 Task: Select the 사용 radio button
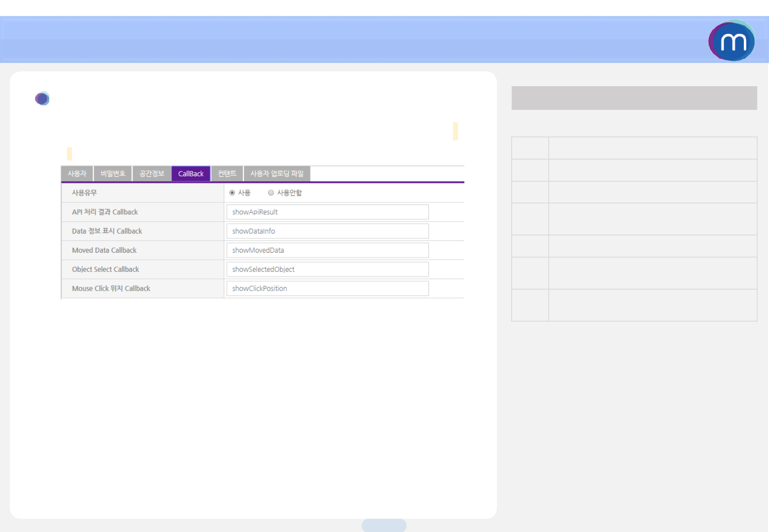point(232,193)
